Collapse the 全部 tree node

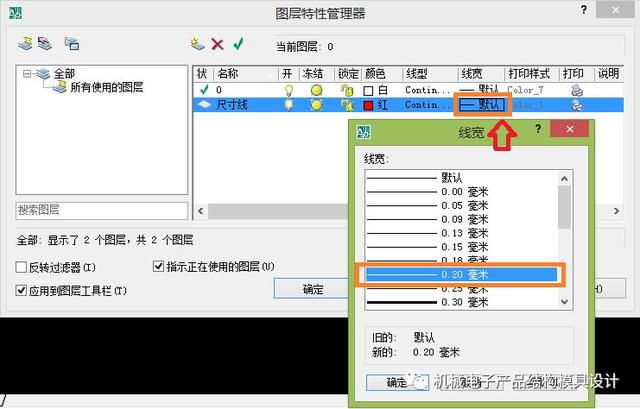click(x=27, y=74)
